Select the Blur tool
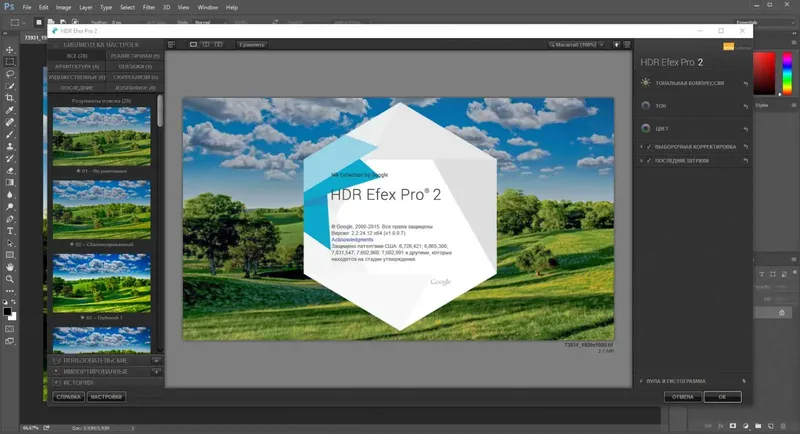Screen dimensions: 800x434 coord(10,195)
